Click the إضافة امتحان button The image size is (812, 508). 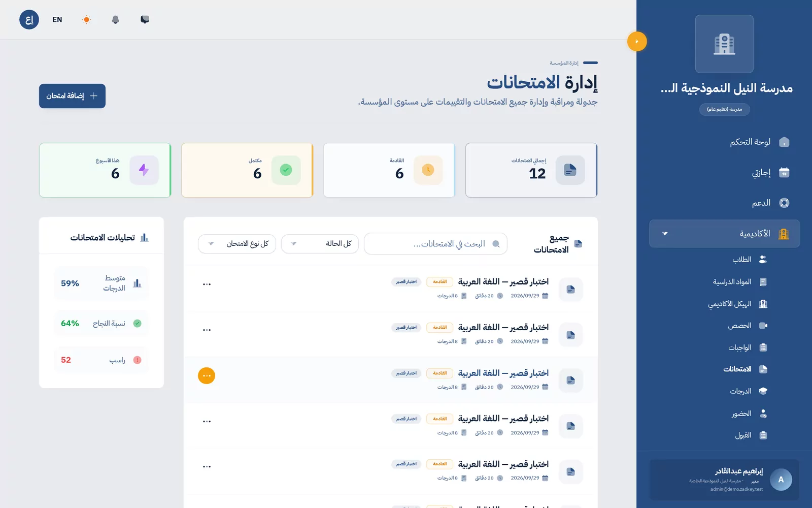(x=72, y=96)
